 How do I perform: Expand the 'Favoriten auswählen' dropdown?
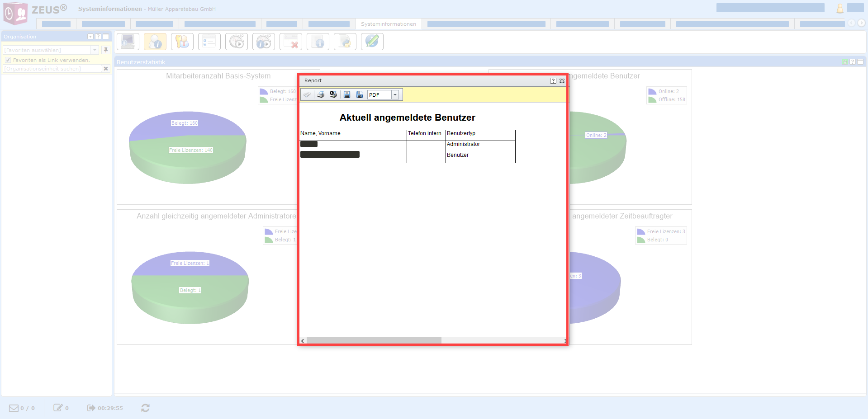pos(95,50)
